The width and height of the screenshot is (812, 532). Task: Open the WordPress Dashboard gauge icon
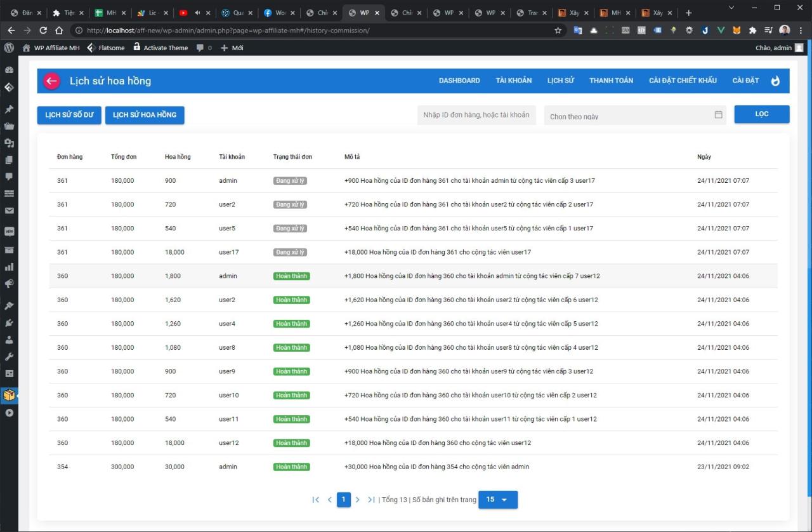(9, 71)
